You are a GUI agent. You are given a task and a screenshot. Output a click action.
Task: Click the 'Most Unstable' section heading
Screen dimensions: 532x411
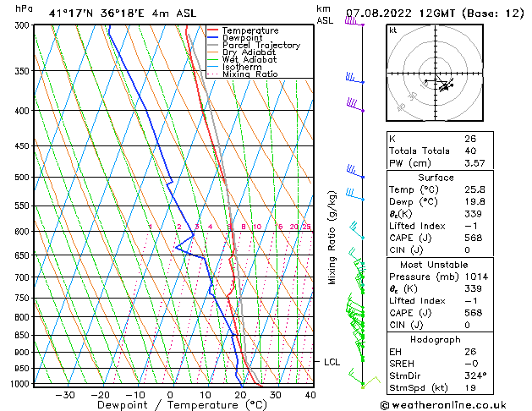434,265
